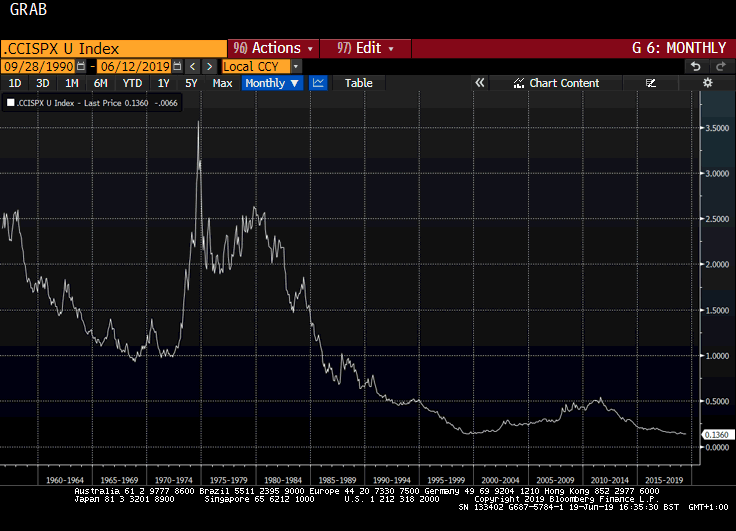
Task: Step date range back with left arrow
Action: [193, 66]
